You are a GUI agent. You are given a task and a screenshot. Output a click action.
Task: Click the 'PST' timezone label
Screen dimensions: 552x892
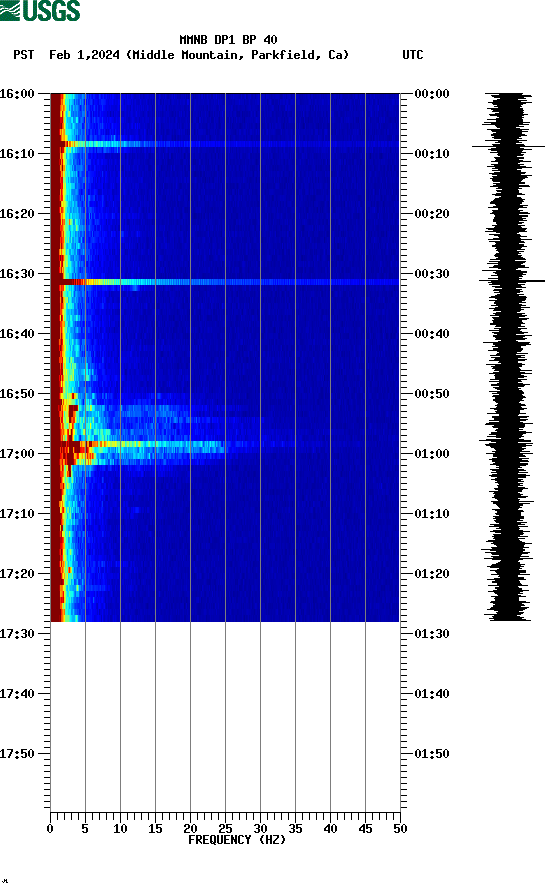point(24,55)
